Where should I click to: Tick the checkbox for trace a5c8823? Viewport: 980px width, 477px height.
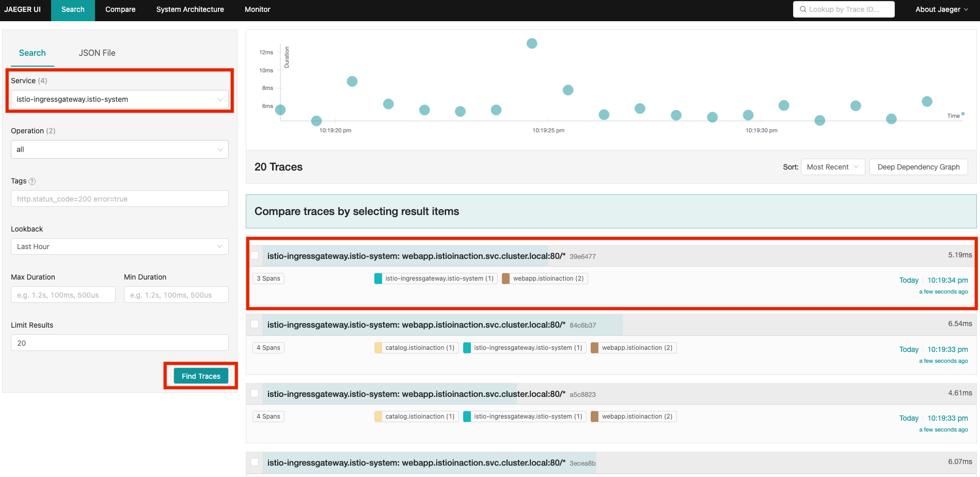pyautogui.click(x=255, y=393)
